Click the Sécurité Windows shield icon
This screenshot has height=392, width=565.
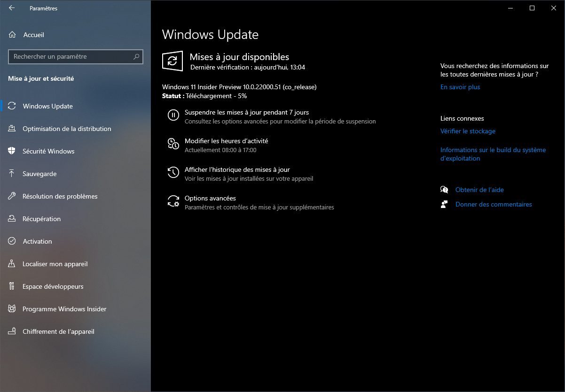pyautogui.click(x=12, y=151)
